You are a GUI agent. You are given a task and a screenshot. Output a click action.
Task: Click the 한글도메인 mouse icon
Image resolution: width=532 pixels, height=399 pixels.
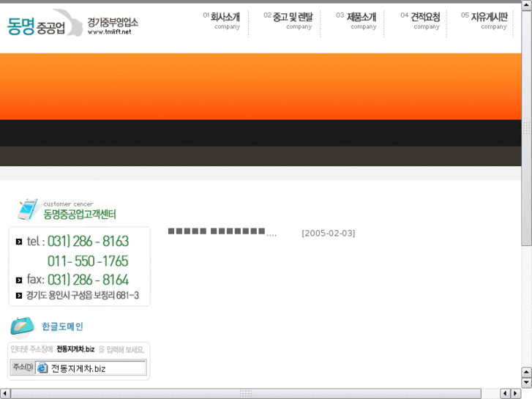click(x=22, y=327)
